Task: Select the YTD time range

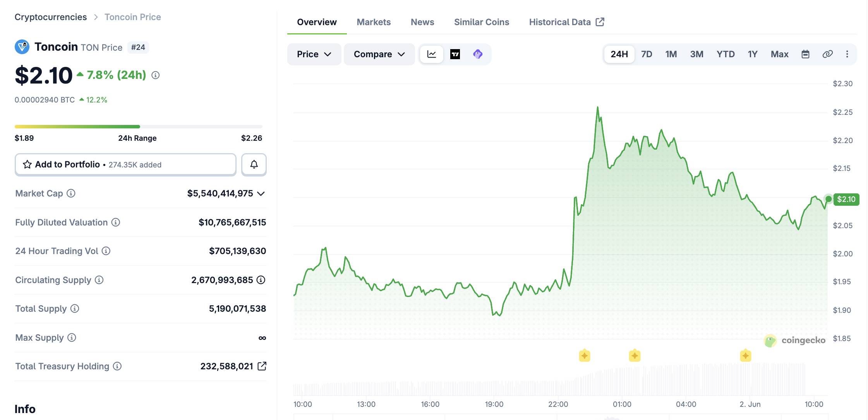Action: [x=726, y=54]
